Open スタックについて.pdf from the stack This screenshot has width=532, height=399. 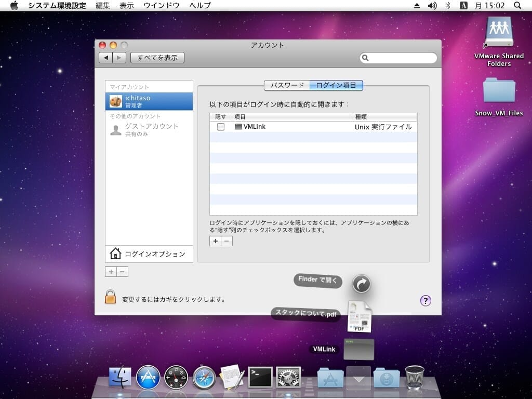pyautogui.click(x=360, y=317)
